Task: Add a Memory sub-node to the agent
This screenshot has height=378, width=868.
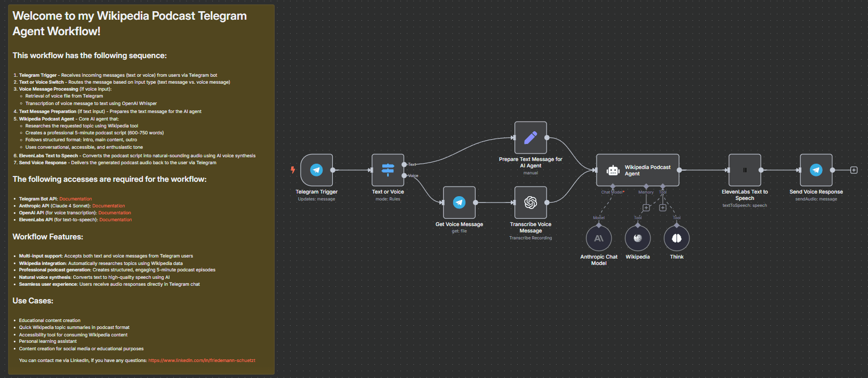Action: point(646,207)
